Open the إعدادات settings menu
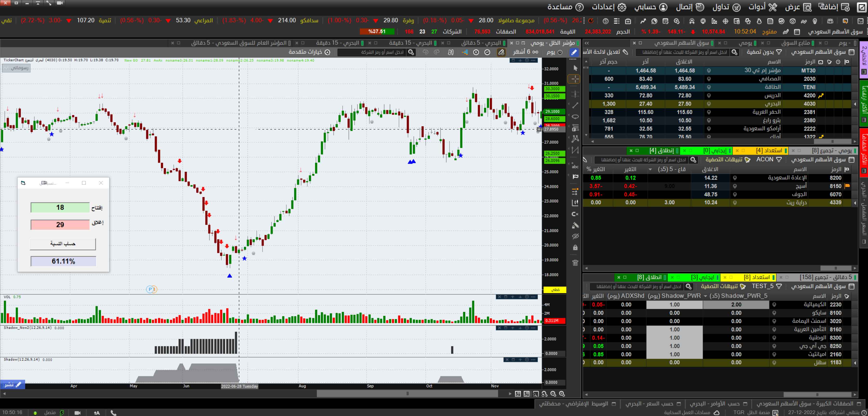The image size is (868, 416). point(609,7)
